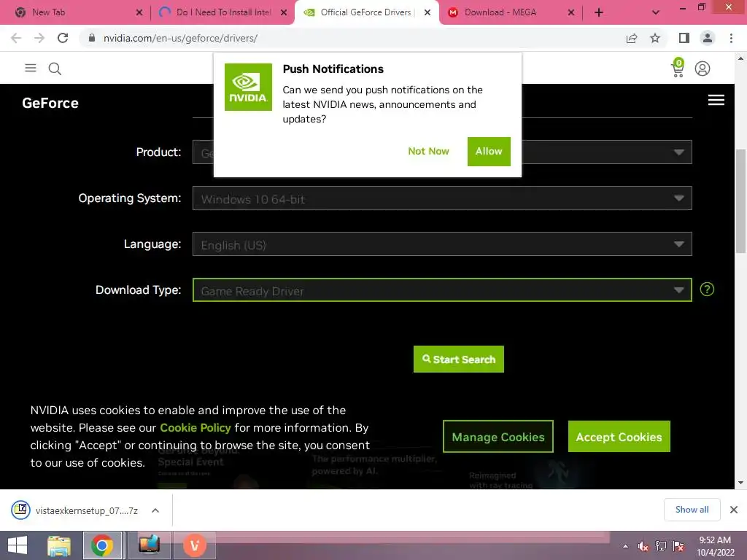Select the Official GeForce Drivers tab
The height and width of the screenshot is (560, 747).
pyautogui.click(x=365, y=12)
